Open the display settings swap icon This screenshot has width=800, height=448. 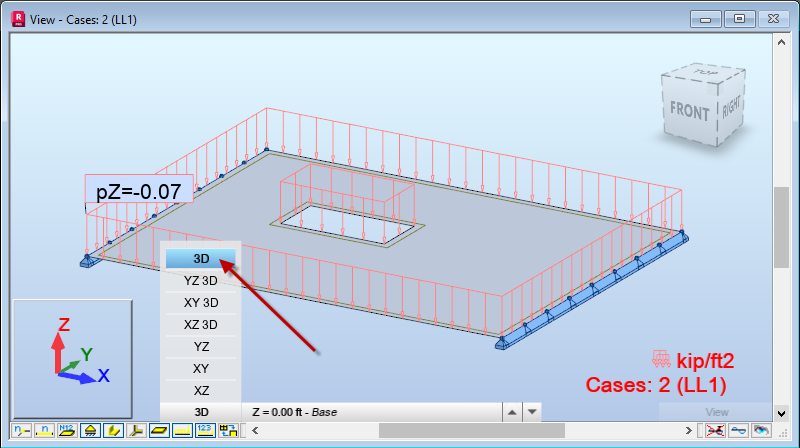coord(228,431)
